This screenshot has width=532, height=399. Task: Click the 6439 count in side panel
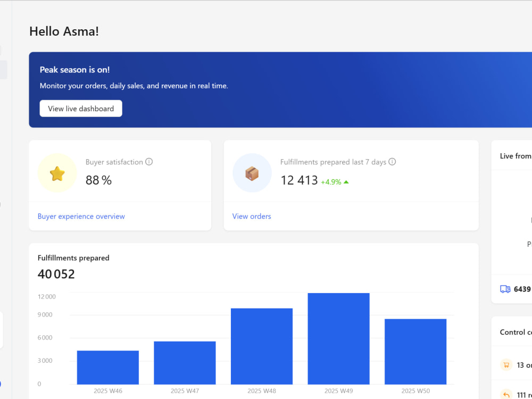(522, 289)
